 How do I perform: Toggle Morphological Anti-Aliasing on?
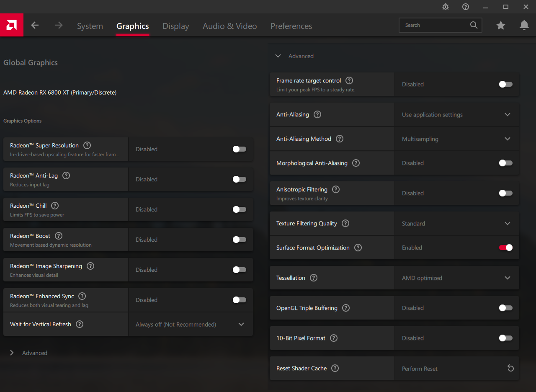(506, 163)
